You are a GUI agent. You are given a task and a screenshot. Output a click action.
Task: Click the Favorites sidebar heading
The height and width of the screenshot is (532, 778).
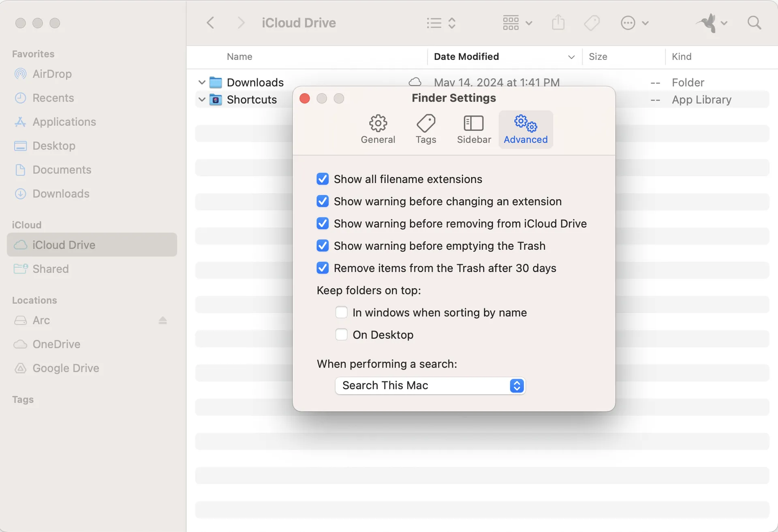click(x=33, y=54)
